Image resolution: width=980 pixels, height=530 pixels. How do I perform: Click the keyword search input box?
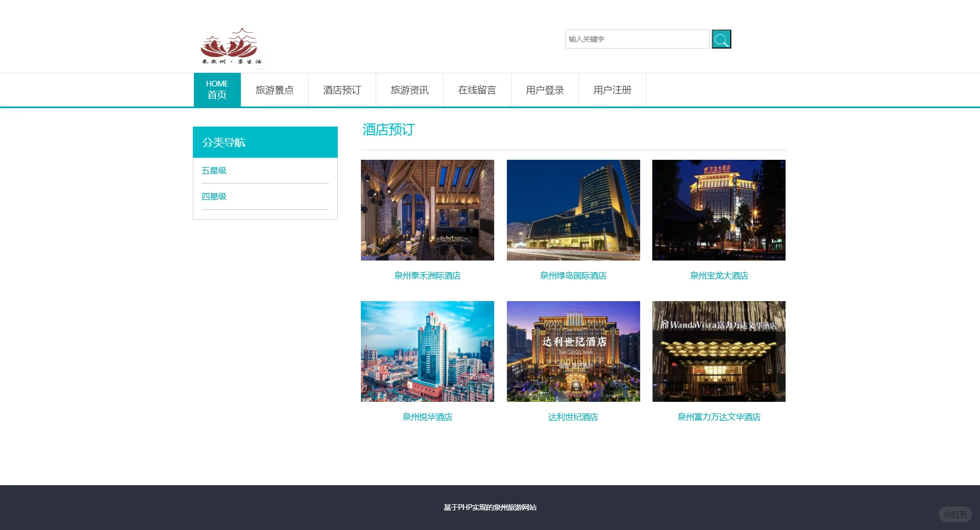point(637,38)
